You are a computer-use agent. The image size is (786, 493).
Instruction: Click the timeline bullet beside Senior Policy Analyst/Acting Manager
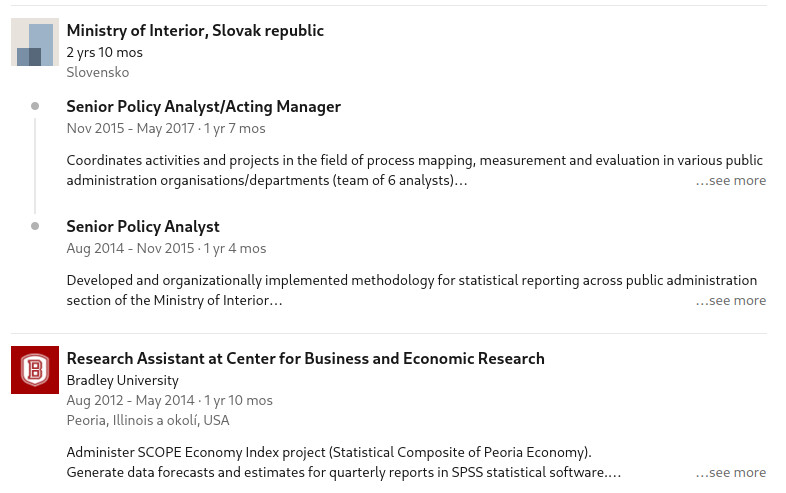pyautogui.click(x=35, y=106)
